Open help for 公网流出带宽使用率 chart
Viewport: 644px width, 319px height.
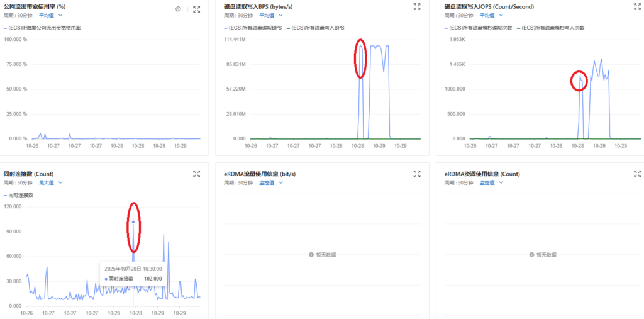coord(178,9)
